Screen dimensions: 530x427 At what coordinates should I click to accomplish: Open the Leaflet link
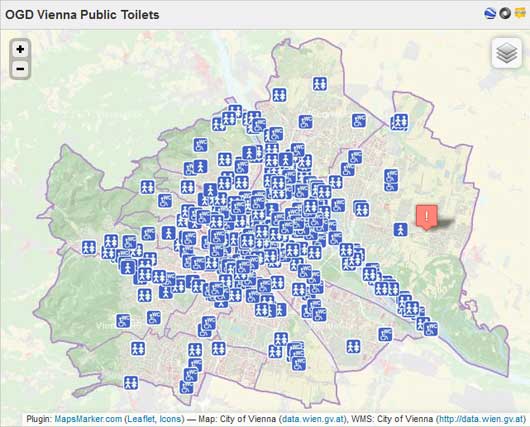pyautogui.click(x=141, y=419)
